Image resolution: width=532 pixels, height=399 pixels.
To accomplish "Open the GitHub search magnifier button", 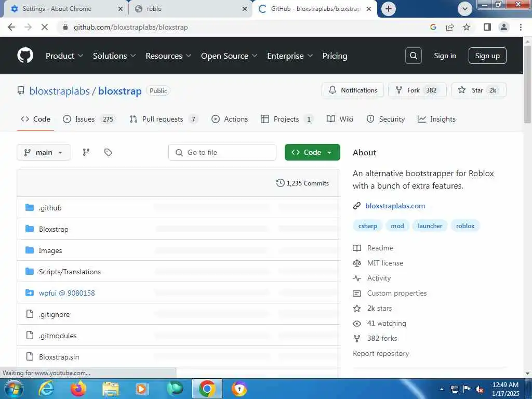I will [x=413, y=56].
